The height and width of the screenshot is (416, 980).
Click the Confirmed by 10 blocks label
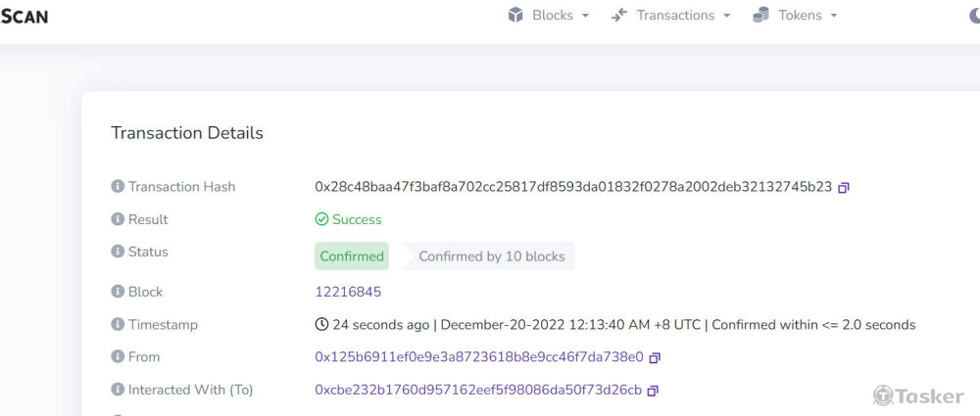click(491, 256)
